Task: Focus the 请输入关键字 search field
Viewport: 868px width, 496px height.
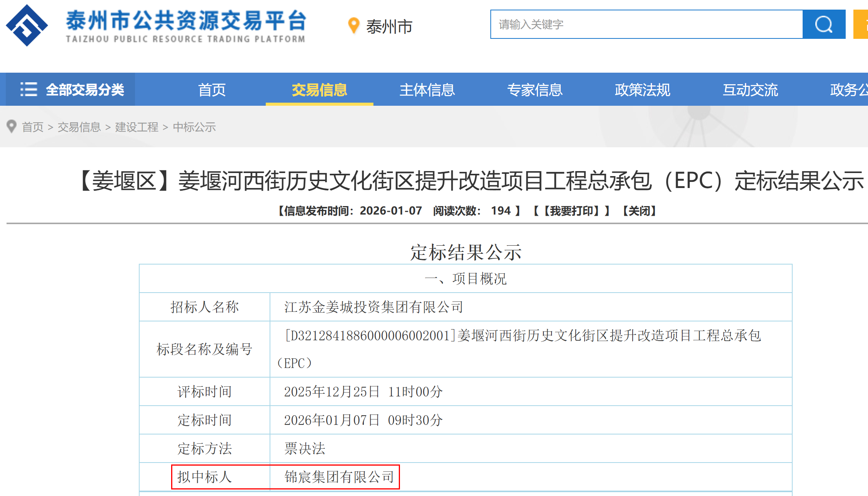Action: click(646, 24)
